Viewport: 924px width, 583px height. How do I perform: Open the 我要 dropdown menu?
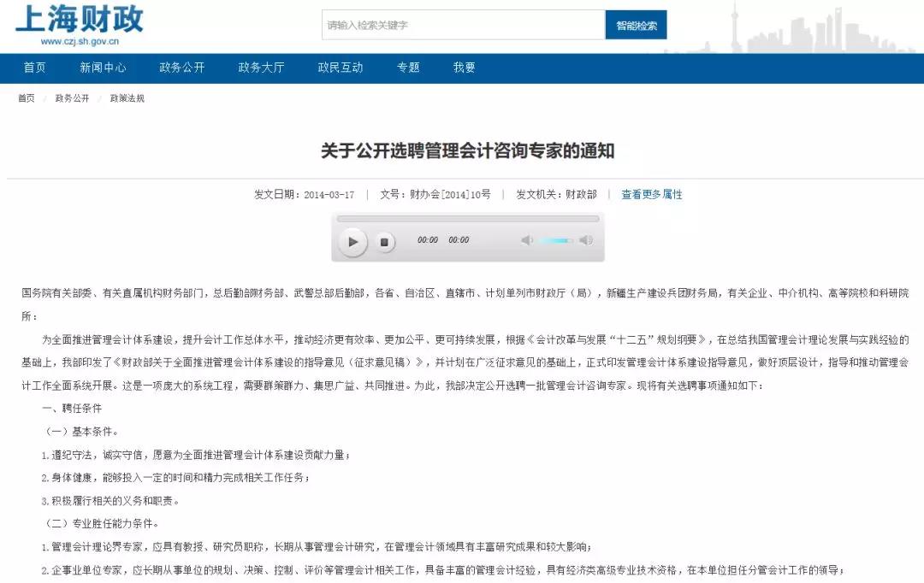pos(464,68)
